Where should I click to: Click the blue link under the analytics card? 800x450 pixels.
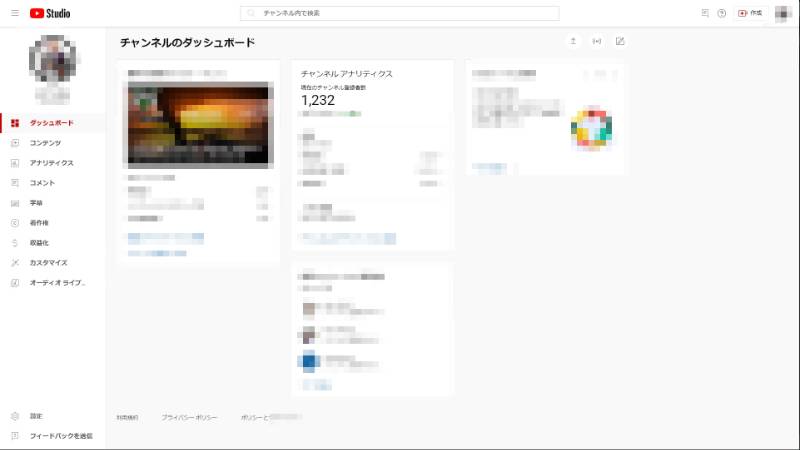pos(348,238)
